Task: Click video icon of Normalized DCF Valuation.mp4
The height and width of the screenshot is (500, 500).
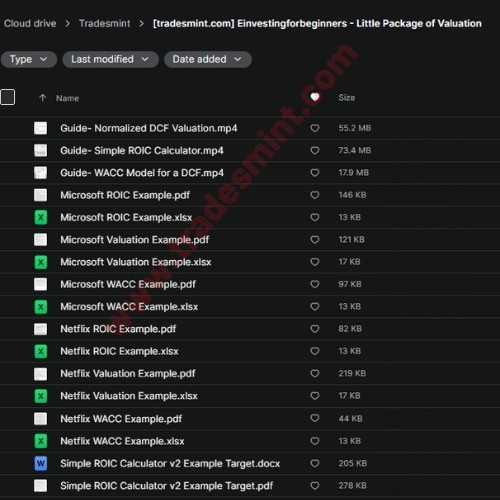Action: [x=41, y=128]
